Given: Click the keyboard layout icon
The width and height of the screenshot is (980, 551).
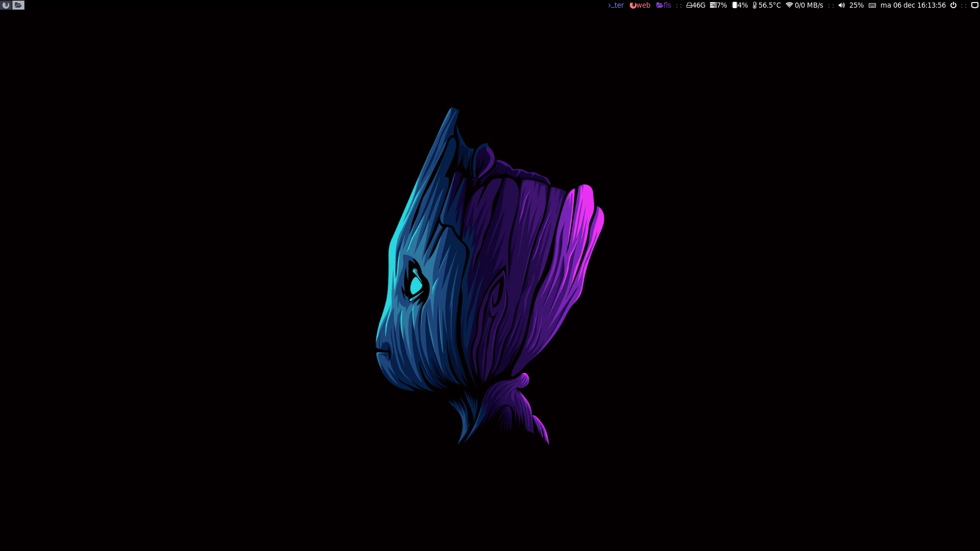Looking at the screenshot, I should pos(872,6).
